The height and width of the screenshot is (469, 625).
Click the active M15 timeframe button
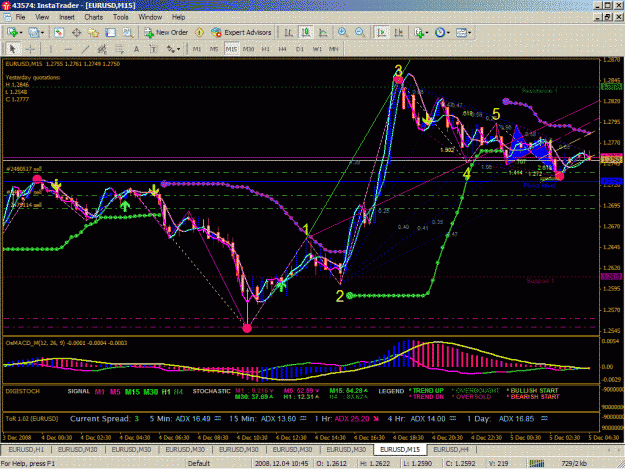click(231, 49)
